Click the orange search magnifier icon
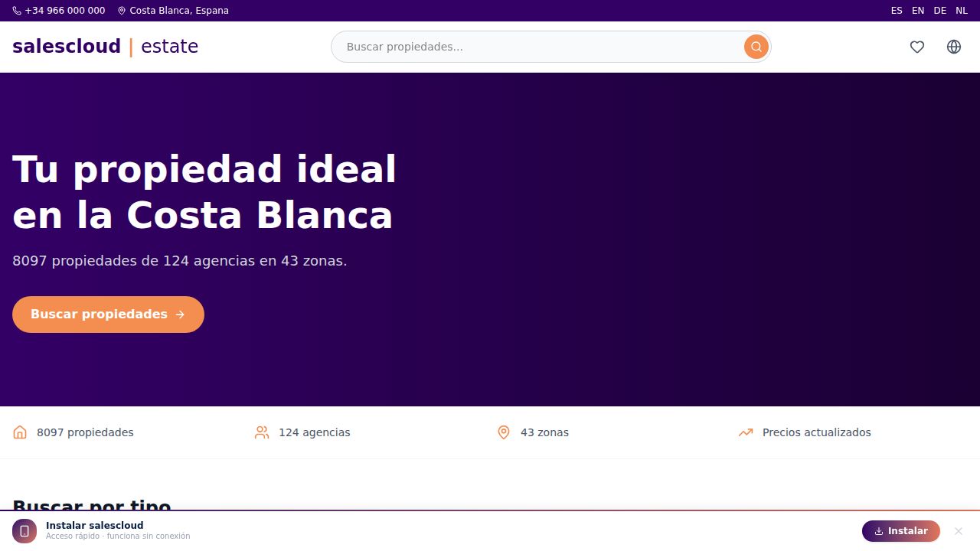The height and width of the screenshot is (551, 980). (x=756, y=47)
